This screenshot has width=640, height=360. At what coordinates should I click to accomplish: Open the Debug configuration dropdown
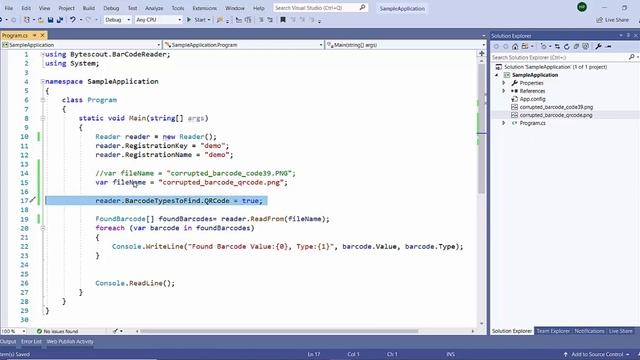(x=118, y=20)
